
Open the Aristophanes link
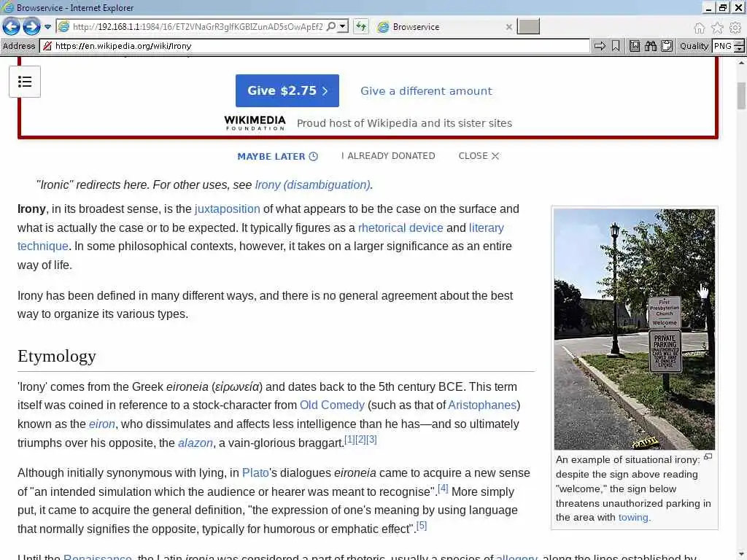click(482, 405)
